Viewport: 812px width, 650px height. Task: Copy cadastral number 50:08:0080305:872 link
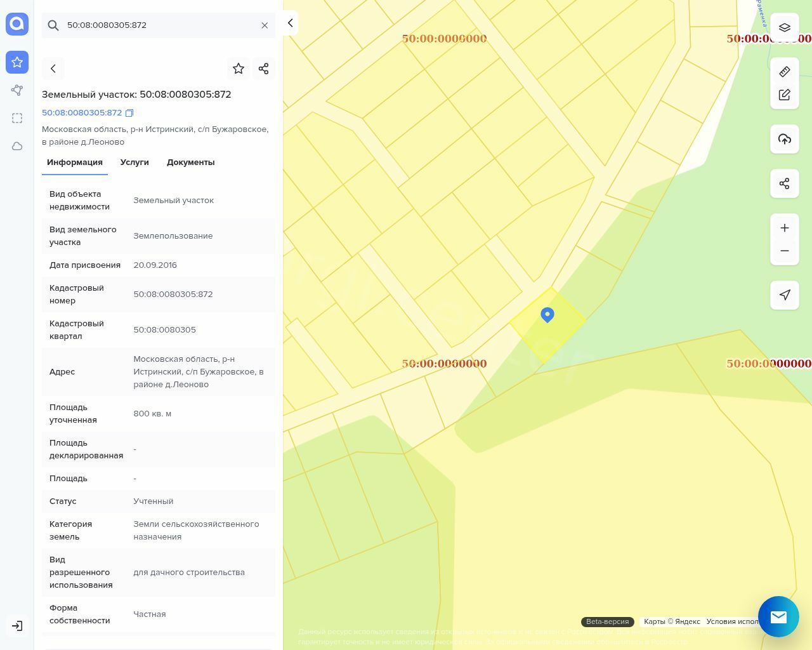tap(129, 113)
